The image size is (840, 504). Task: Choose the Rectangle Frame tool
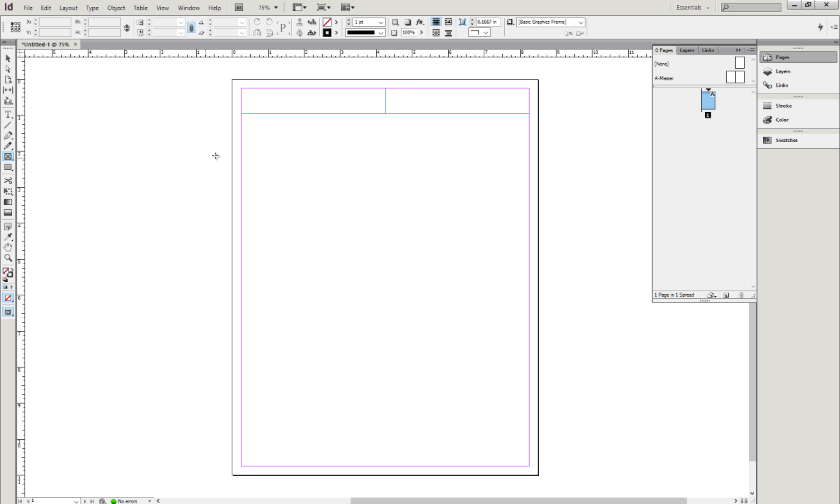tap(8, 156)
